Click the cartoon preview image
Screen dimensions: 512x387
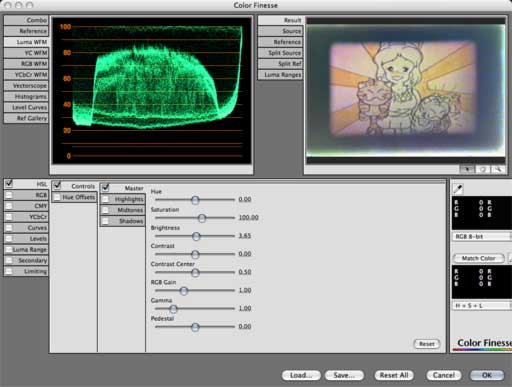(405, 91)
